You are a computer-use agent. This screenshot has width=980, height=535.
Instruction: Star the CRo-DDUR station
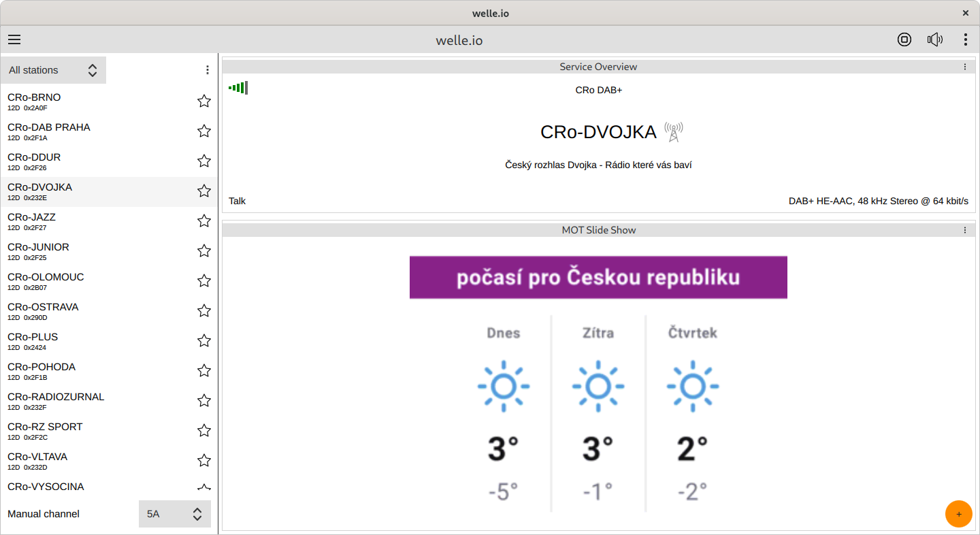[204, 161]
